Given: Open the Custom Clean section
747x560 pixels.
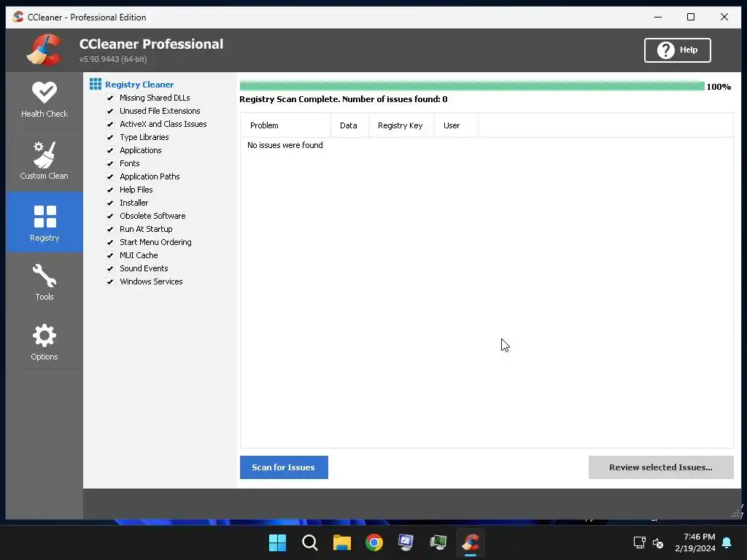Looking at the screenshot, I should click(44, 160).
